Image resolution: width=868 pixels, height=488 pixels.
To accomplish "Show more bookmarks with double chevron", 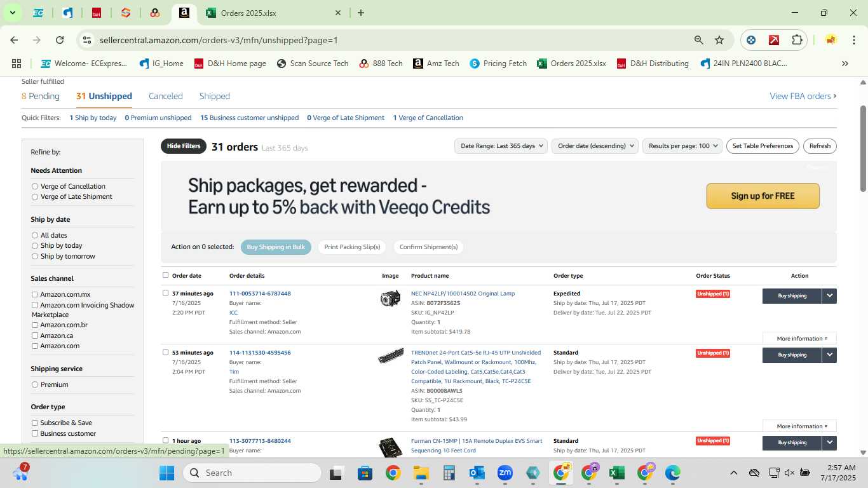I will (x=845, y=64).
